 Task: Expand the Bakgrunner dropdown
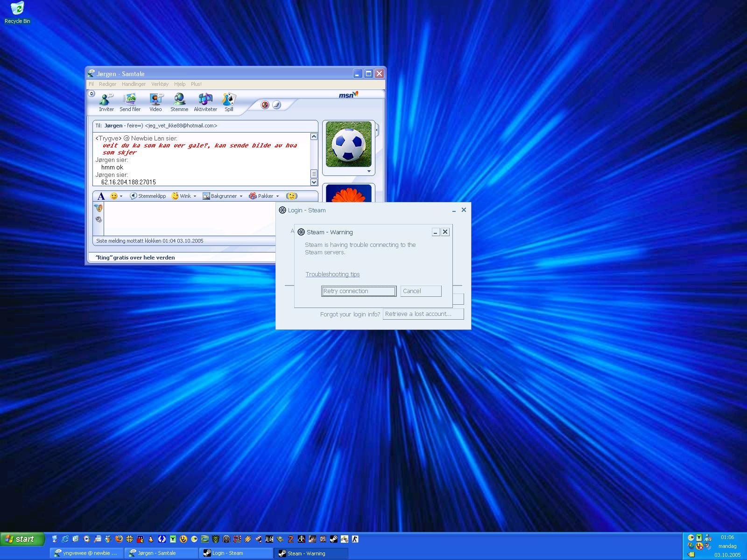241,196
